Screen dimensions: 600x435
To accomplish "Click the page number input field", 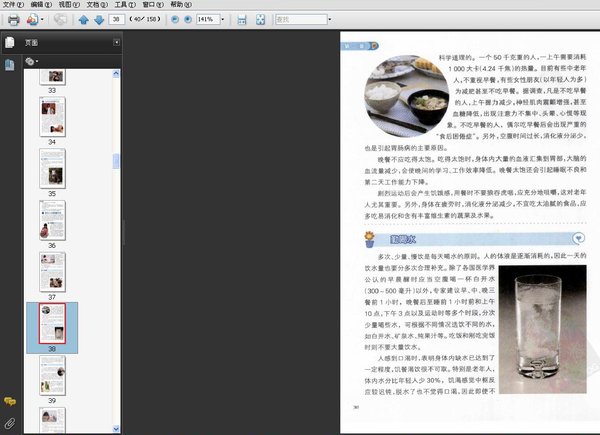I will 119,20.
